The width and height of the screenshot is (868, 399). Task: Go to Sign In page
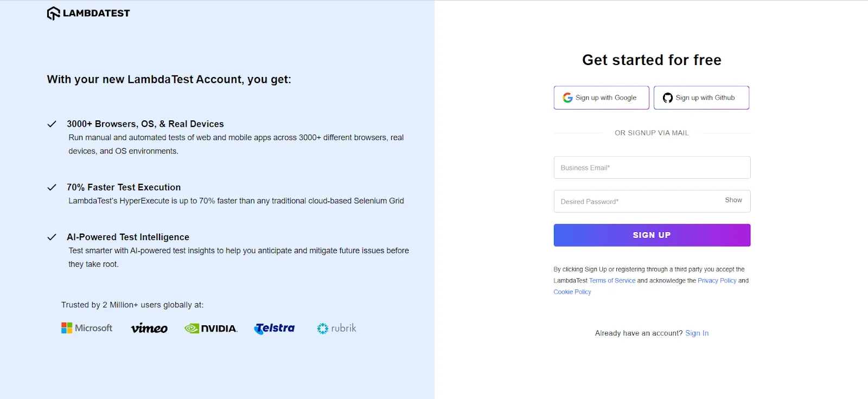tap(697, 333)
